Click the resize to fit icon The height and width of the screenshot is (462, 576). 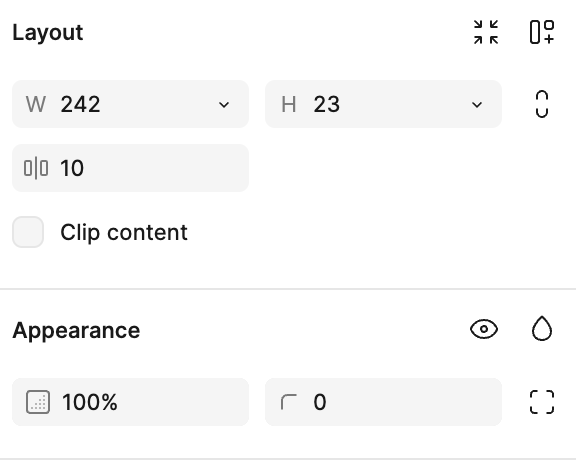[x=486, y=32]
